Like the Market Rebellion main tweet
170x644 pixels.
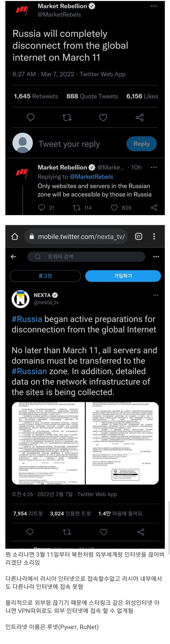103,117
